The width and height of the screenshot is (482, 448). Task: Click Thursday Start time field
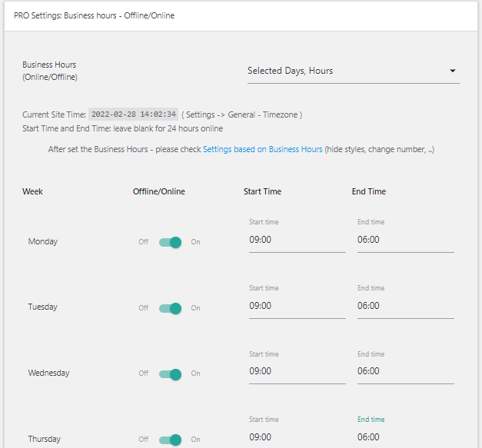(297, 437)
